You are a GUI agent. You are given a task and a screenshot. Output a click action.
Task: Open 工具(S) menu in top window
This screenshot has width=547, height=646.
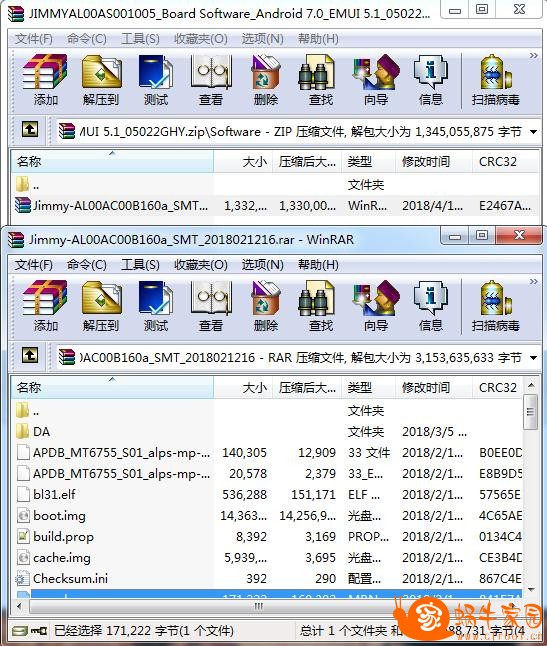pos(140,39)
